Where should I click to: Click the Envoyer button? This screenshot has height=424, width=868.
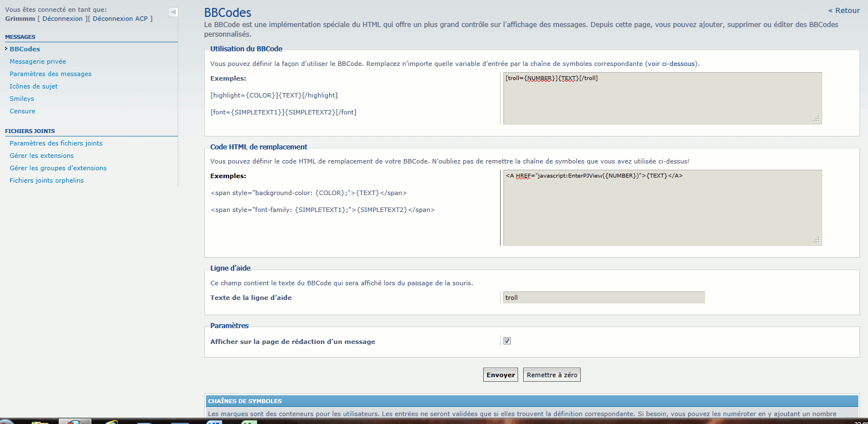(x=501, y=375)
